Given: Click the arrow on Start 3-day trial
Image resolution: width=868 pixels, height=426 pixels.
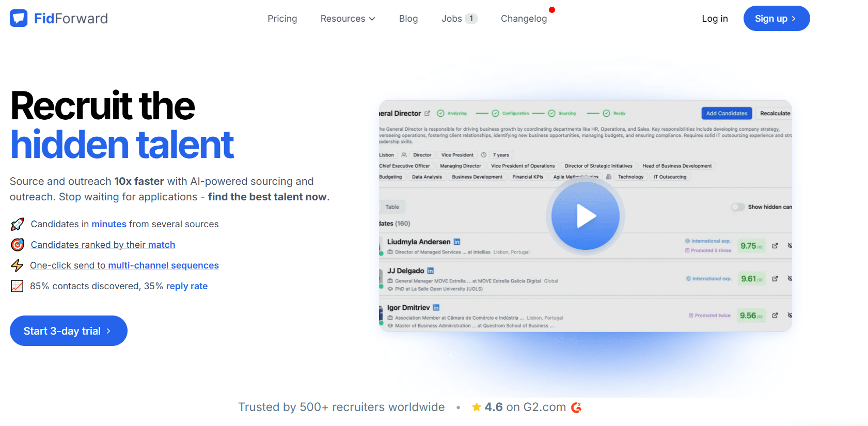Looking at the screenshot, I should coord(108,331).
